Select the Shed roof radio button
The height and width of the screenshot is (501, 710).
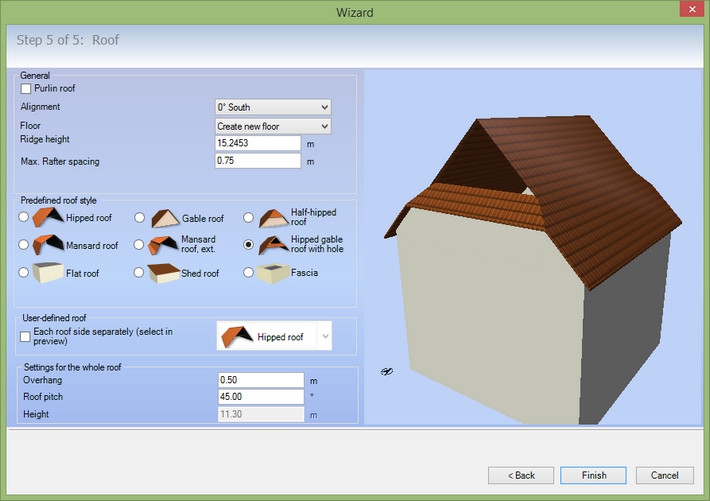tap(139, 272)
